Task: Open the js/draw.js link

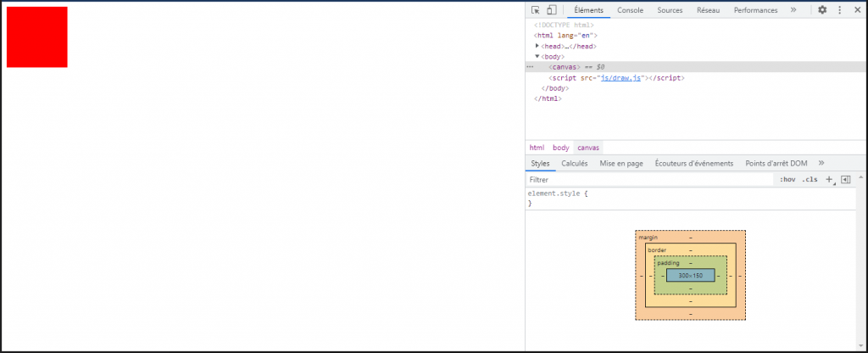Action: pos(620,78)
